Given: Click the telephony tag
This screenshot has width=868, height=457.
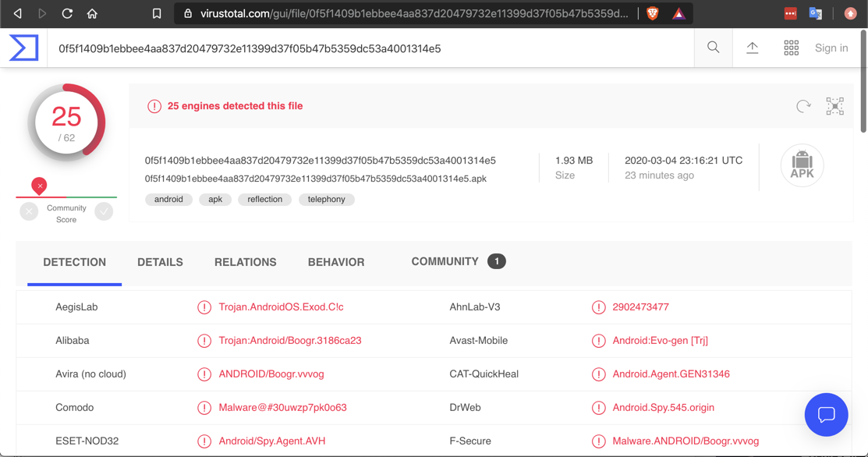Looking at the screenshot, I should 326,200.
